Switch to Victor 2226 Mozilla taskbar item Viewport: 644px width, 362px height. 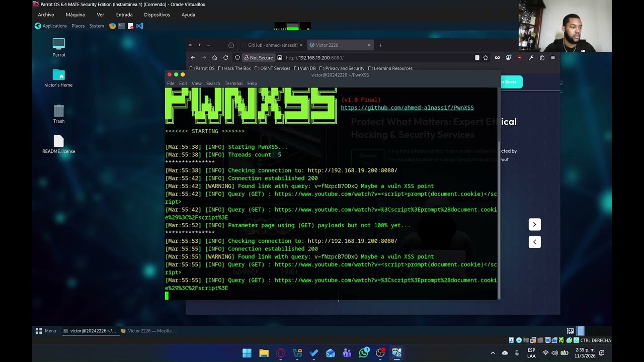point(148,331)
